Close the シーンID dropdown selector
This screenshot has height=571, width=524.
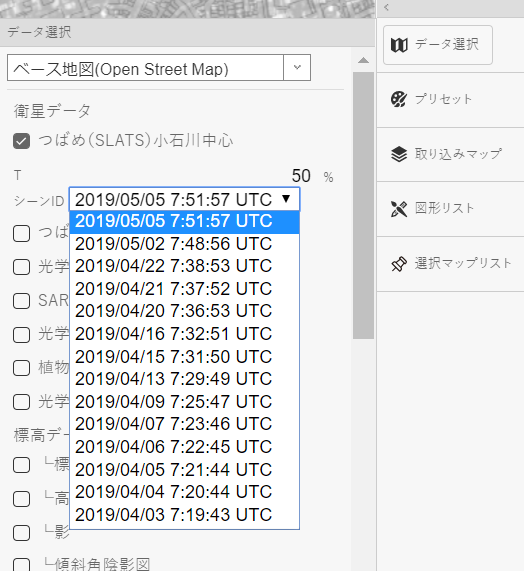[x=184, y=199]
